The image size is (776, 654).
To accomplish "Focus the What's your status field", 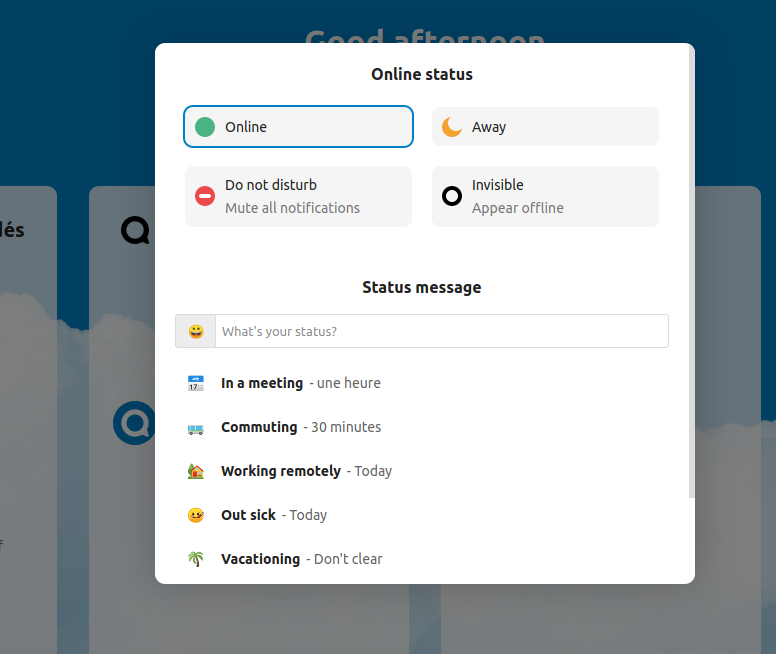I will [x=440, y=331].
